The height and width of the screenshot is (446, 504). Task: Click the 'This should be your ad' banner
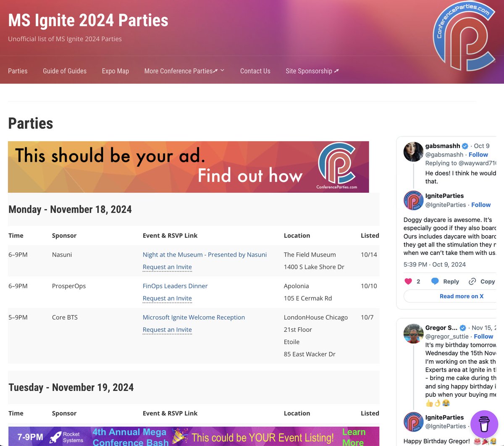pyautogui.click(x=189, y=167)
